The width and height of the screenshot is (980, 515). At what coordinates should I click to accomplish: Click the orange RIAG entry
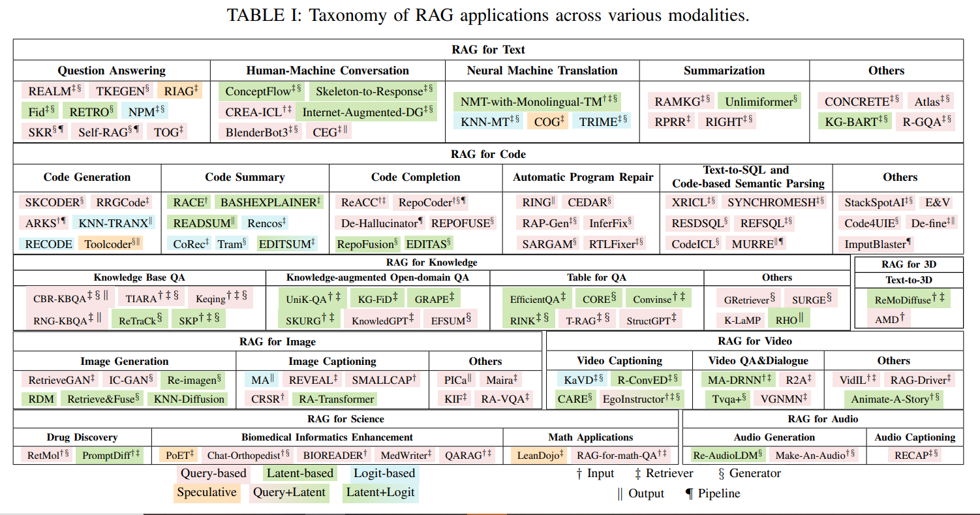pyautogui.click(x=181, y=91)
